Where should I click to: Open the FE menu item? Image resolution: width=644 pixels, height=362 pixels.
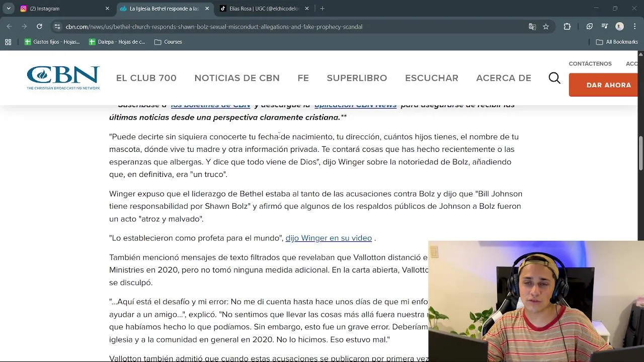(303, 78)
